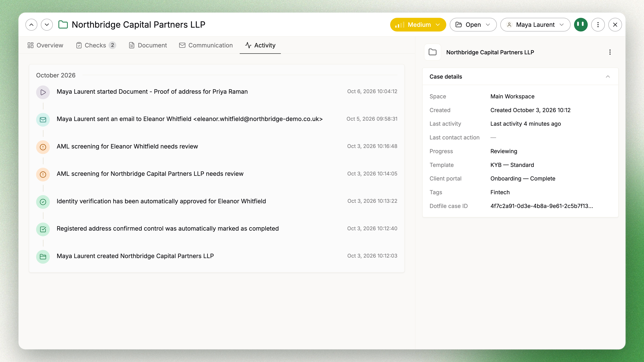Viewport: 644px width, 362px height.
Task: Click checkbox icon for registered address event
Action: [43, 229]
